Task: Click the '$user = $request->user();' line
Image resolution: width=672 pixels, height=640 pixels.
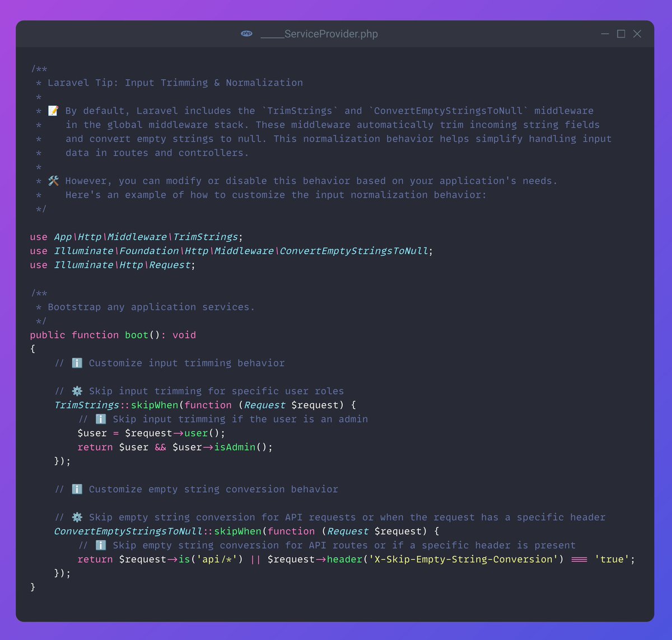Action: pos(151,433)
